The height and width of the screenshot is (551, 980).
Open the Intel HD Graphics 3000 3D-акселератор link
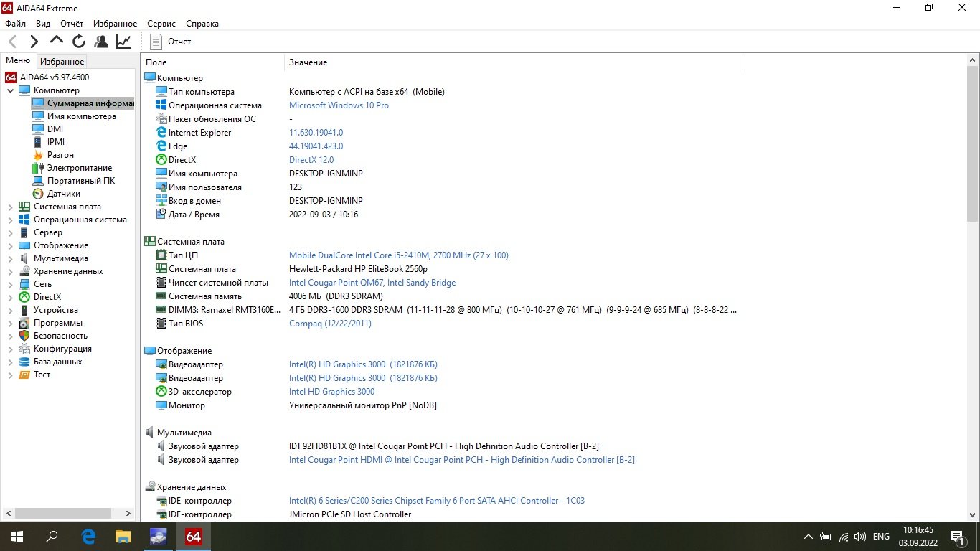(x=331, y=392)
